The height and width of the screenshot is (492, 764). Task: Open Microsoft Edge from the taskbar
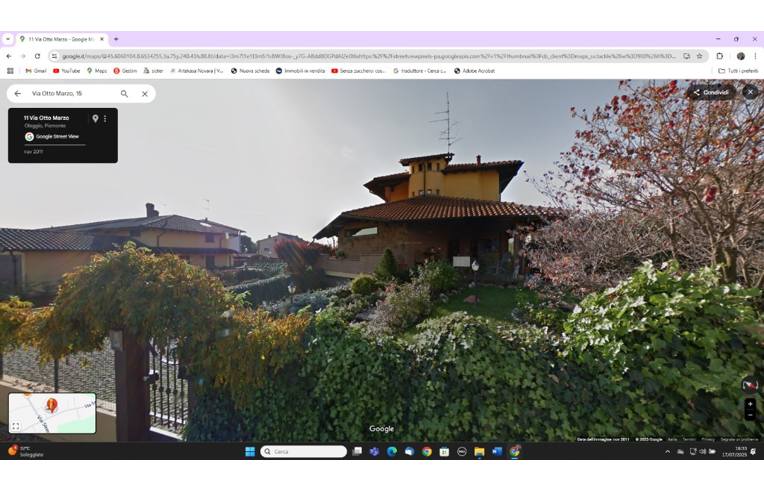[392, 452]
